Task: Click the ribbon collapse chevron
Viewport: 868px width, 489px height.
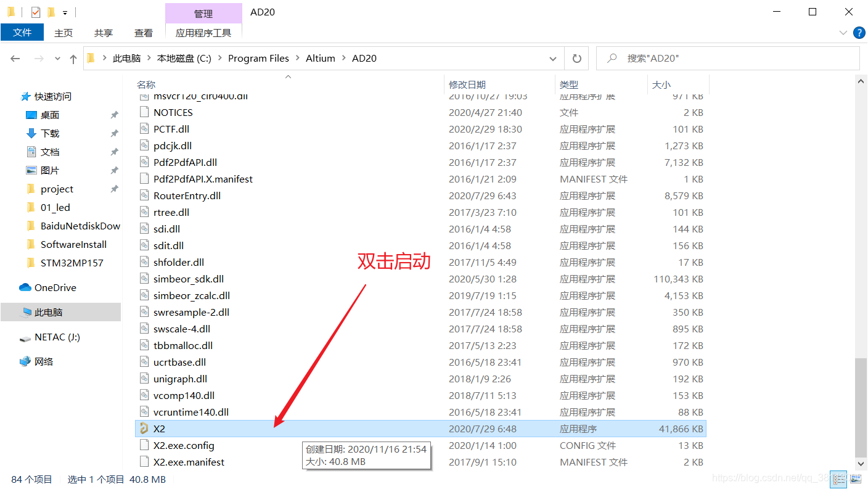Action: click(842, 33)
